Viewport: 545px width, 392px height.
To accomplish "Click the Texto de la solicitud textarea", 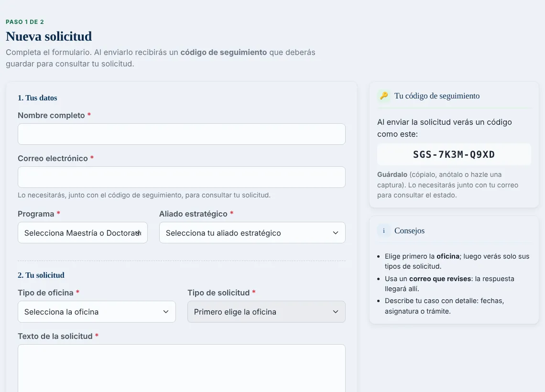I will pos(182,369).
